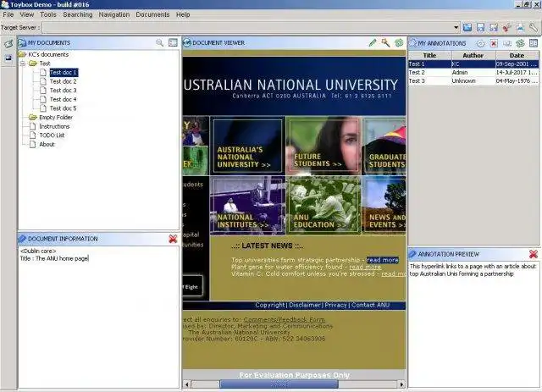
Task: Click the highlighter tool icon in Document Viewer
Action: (x=385, y=43)
